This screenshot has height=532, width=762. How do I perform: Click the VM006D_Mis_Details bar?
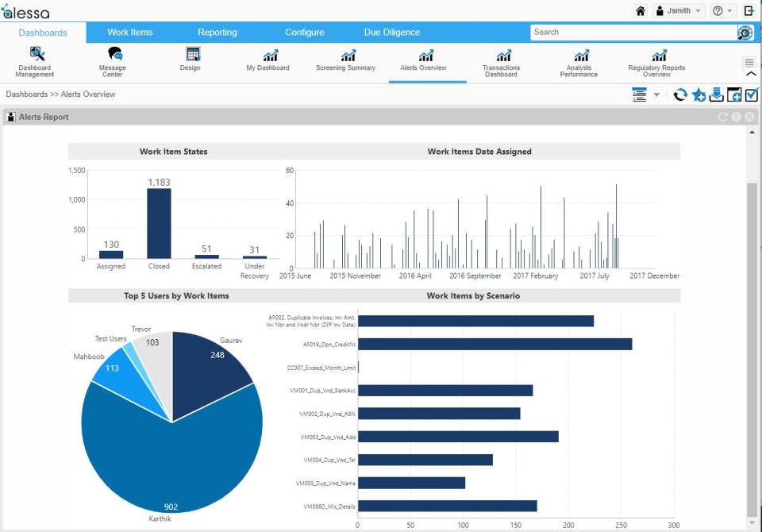[x=448, y=506]
